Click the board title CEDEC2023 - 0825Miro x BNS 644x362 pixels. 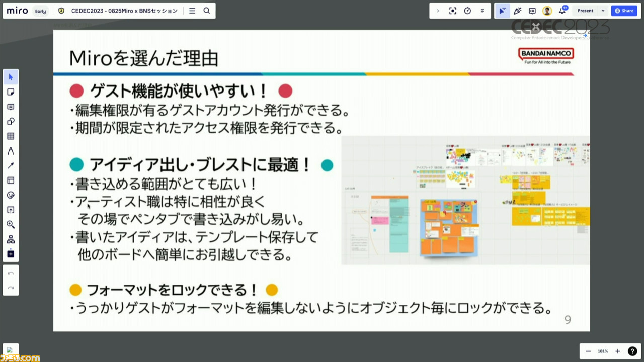pyautogui.click(x=124, y=11)
